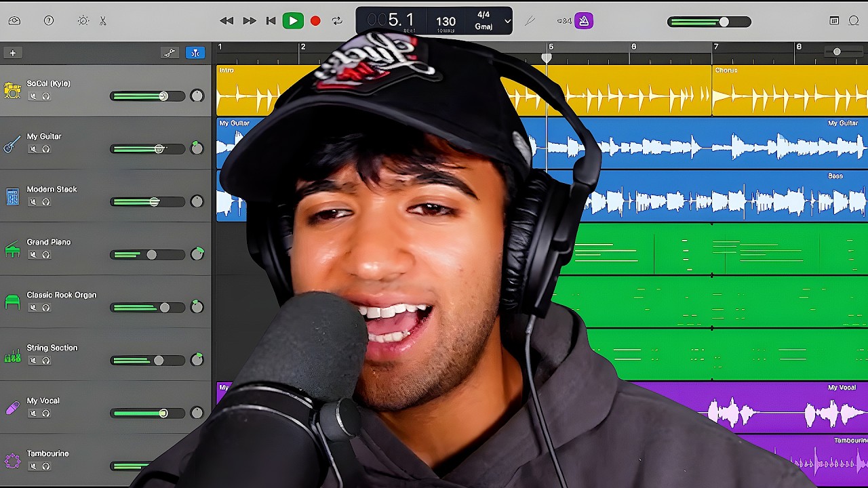Select the Tambourine track name

47,453
